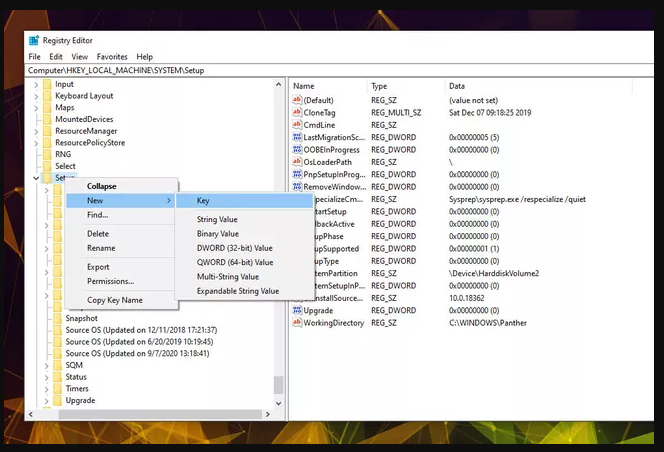Click horizontal scrollbar left arrow
This screenshot has height=452, width=664.
pos(30,414)
